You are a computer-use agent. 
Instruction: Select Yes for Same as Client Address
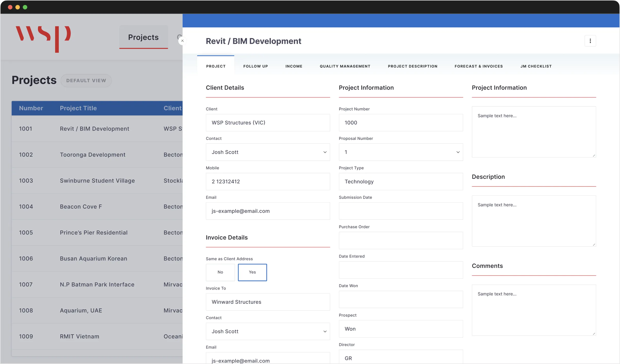coord(252,272)
